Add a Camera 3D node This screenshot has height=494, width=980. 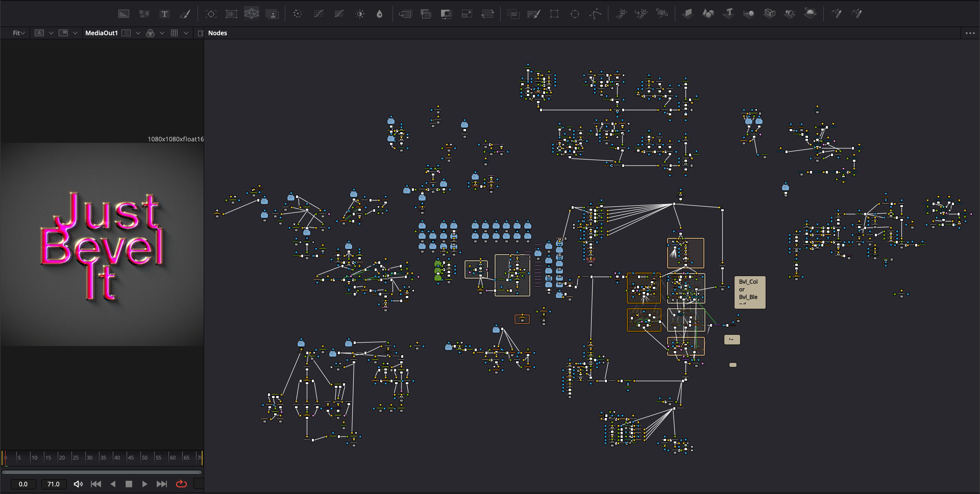pyautogui.click(x=770, y=14)
